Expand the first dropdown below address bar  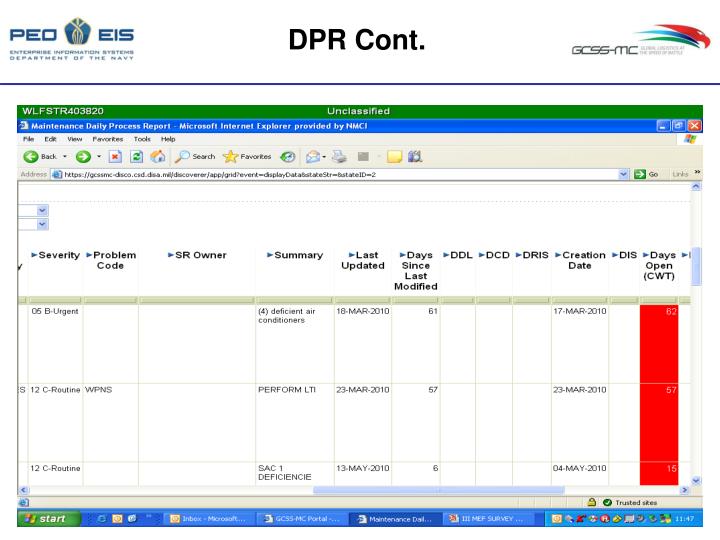[41, 210]
